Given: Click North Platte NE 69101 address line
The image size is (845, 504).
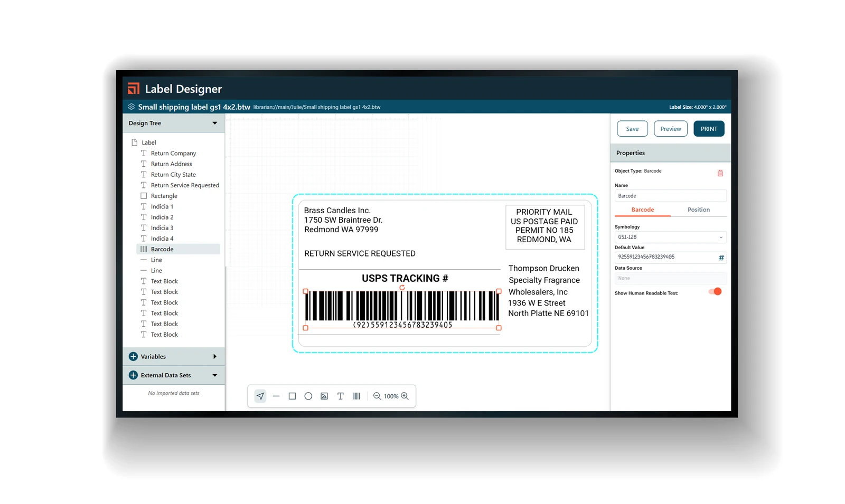Looking at the screenshot, I should coord(548,313).
